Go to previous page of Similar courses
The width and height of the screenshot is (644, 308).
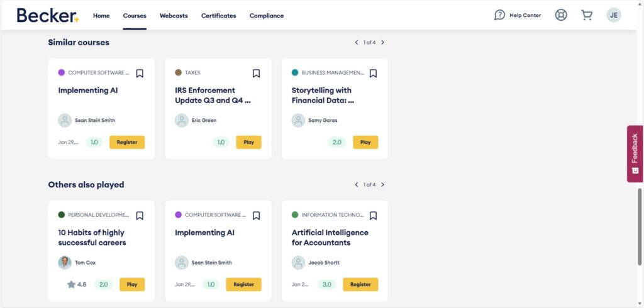[357, 43]
